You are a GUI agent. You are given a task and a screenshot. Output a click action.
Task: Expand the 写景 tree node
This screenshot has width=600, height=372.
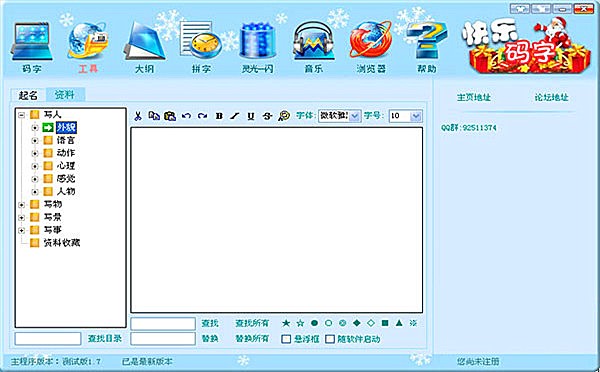point(21,217)
